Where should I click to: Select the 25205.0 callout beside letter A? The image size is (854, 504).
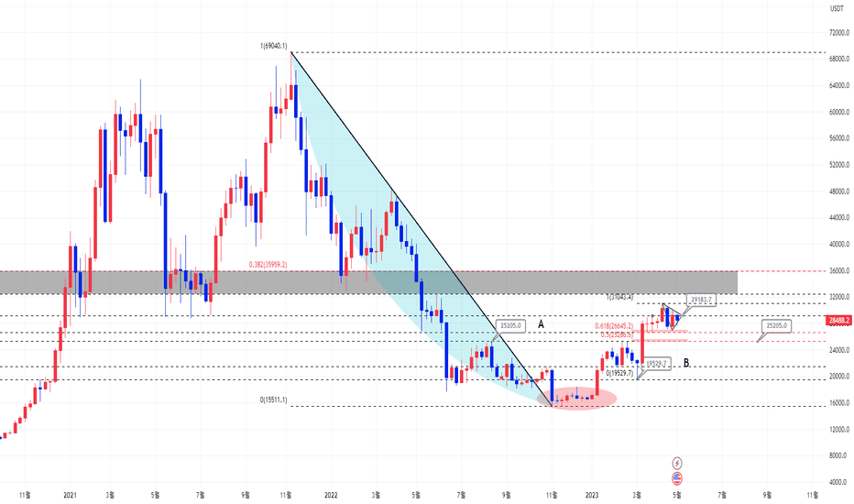point(511,326)
